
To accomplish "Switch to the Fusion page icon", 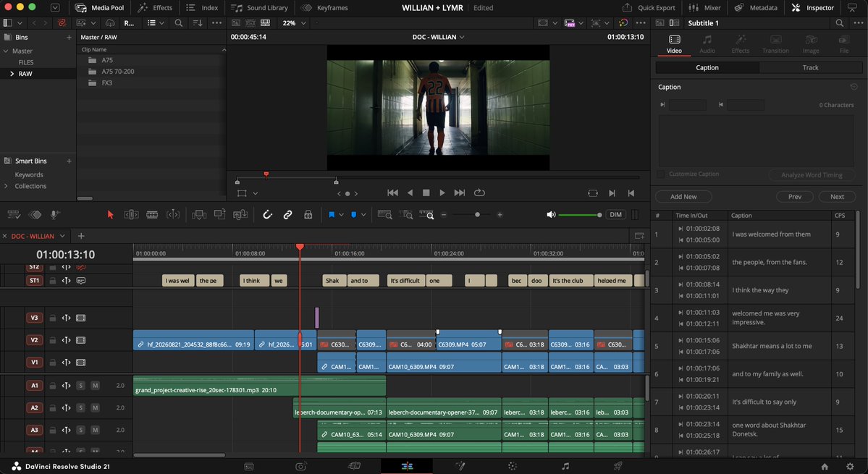I will click(x=460, y=466).
